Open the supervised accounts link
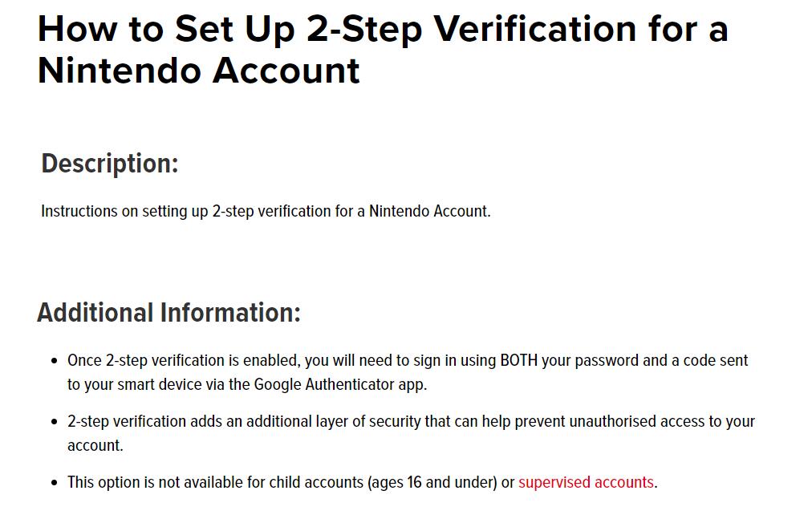 pyautogui.click(x=586, y=482)
